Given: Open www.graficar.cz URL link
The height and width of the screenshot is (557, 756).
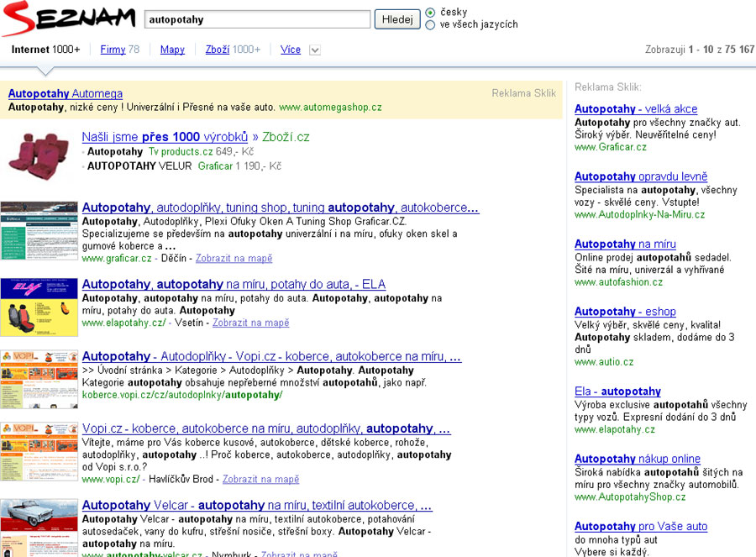Looking at the screenshot, I should [117, 259].
